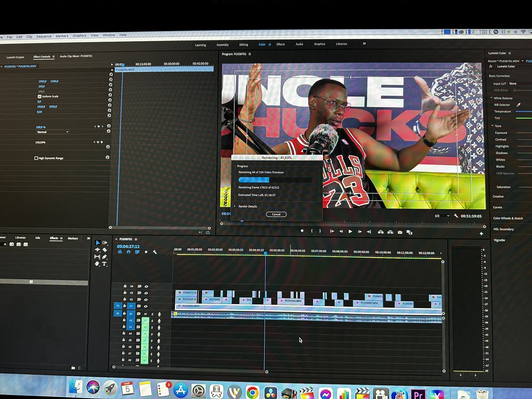Adjust Exposure slider in Tone
The width and height of the screenshot is (532, 399).
(x=524, y=133)
